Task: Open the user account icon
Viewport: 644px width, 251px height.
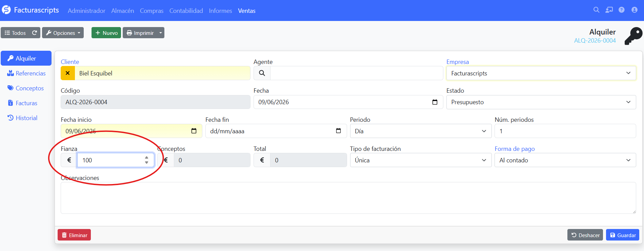Action: coord(634,10)
